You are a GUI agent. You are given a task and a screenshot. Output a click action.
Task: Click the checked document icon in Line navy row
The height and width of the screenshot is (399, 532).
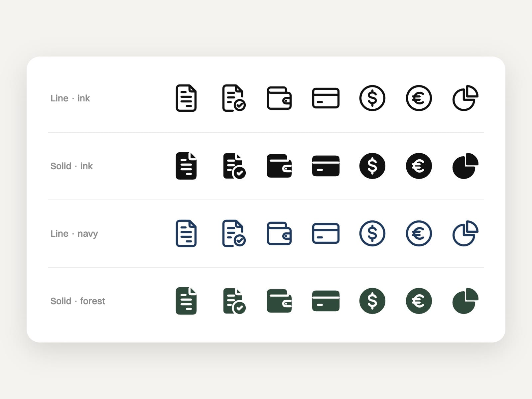coord(234,233)
